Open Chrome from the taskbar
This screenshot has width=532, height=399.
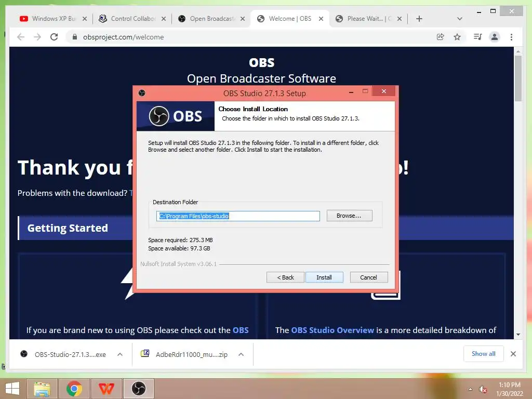tap(74, 389)
